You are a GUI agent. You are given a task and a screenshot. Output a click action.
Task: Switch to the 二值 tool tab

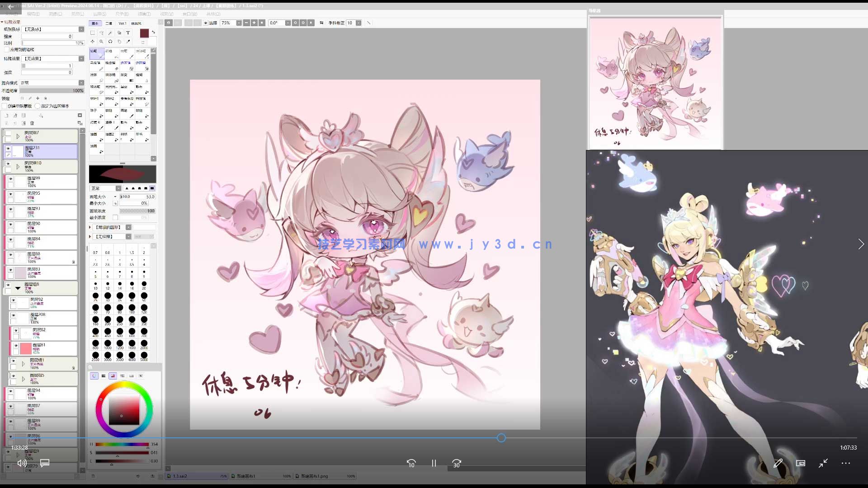click(x=109, y=23)
